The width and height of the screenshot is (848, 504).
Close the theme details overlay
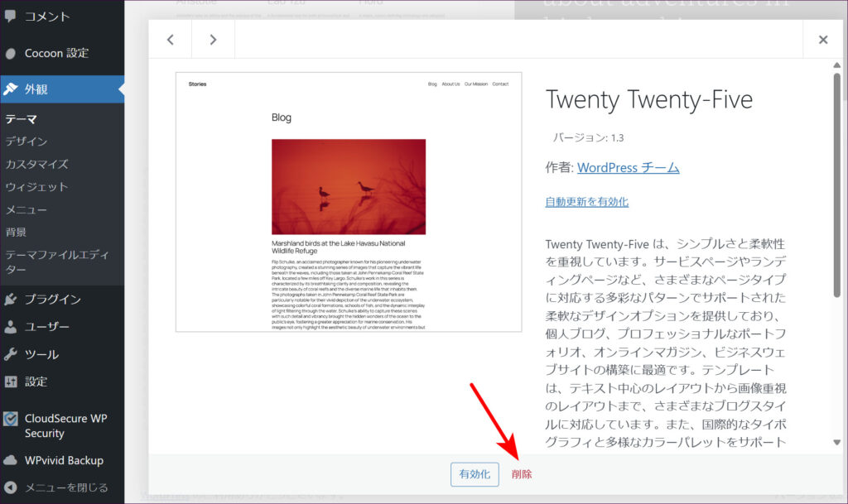click(822, 40)
